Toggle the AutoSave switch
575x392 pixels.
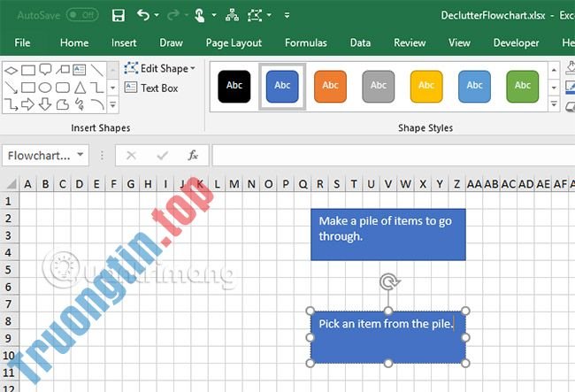coord(82,15)
